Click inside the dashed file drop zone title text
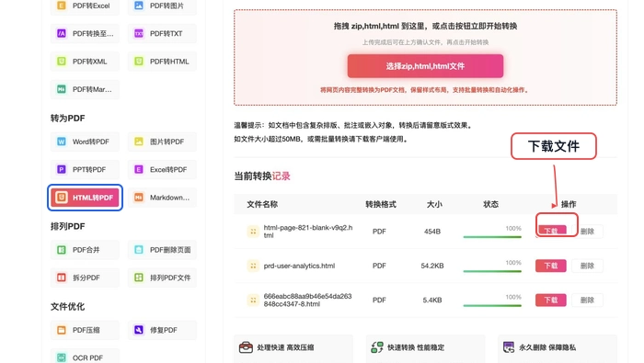Image resolution: width=644 pixels, height=363 pixels. pyautogui.click(x=425, y=27)
